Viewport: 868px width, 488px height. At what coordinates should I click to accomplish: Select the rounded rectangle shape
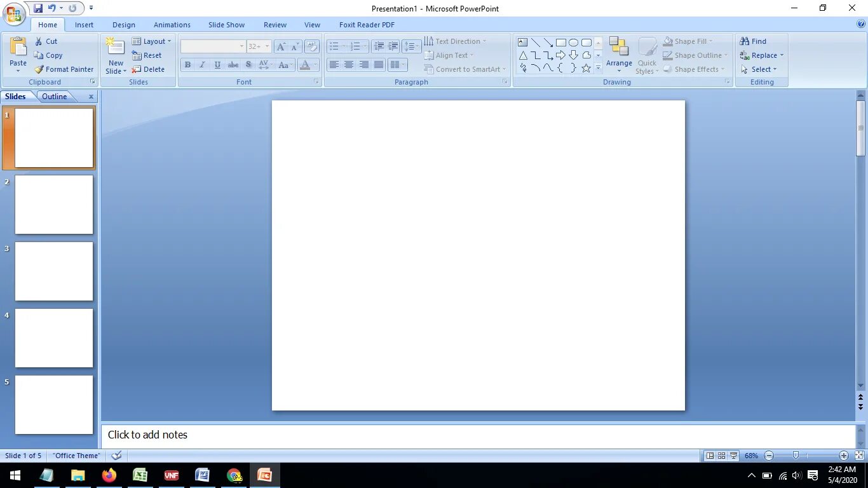tap(587, 43)
